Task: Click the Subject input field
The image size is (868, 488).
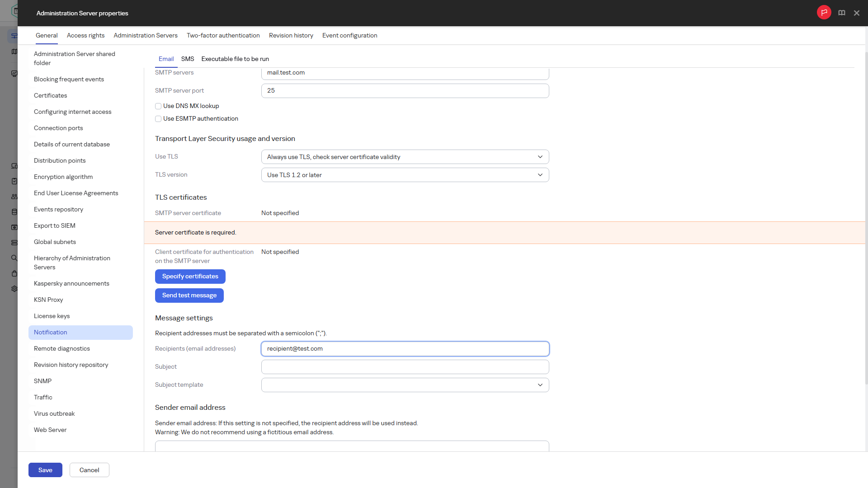Action: pyautogui.click(x=405, y=367)
